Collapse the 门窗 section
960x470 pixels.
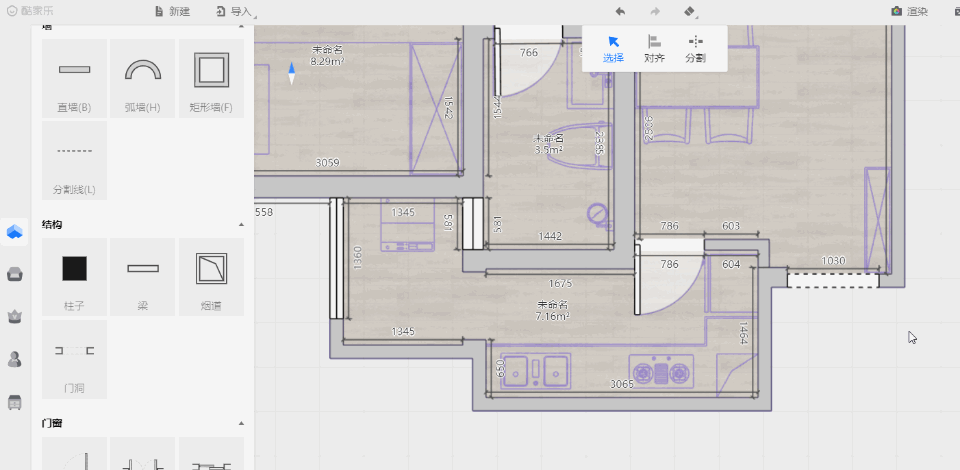[240, 423]
